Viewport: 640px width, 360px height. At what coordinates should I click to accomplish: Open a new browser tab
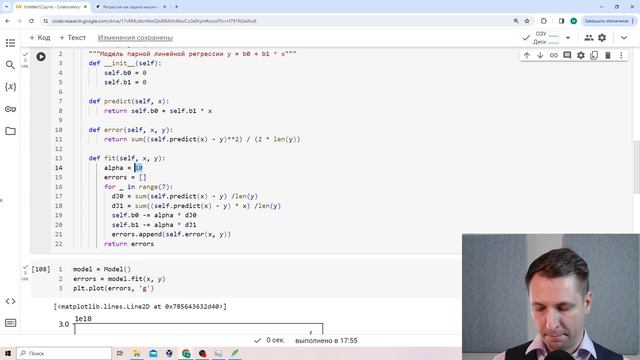pos(176,7)
